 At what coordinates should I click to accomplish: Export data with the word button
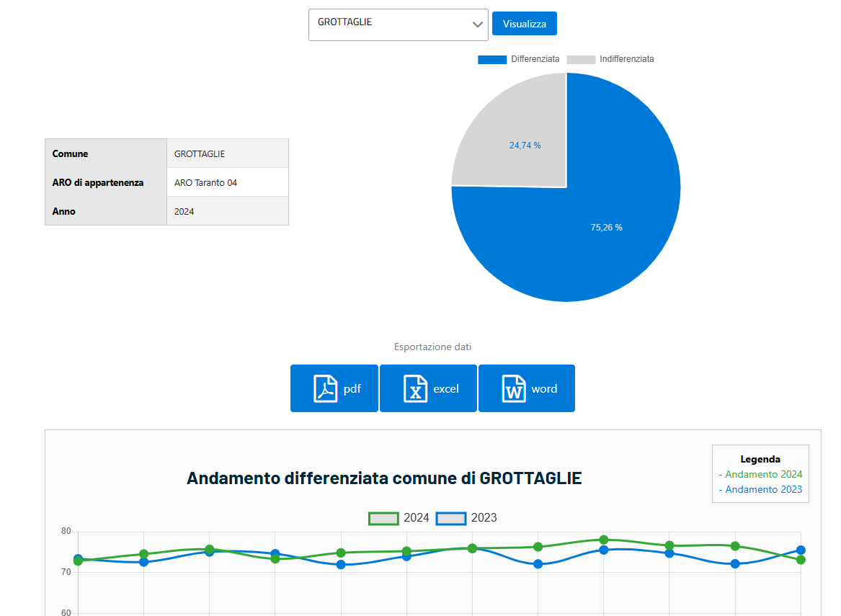[x=527, y=388]
